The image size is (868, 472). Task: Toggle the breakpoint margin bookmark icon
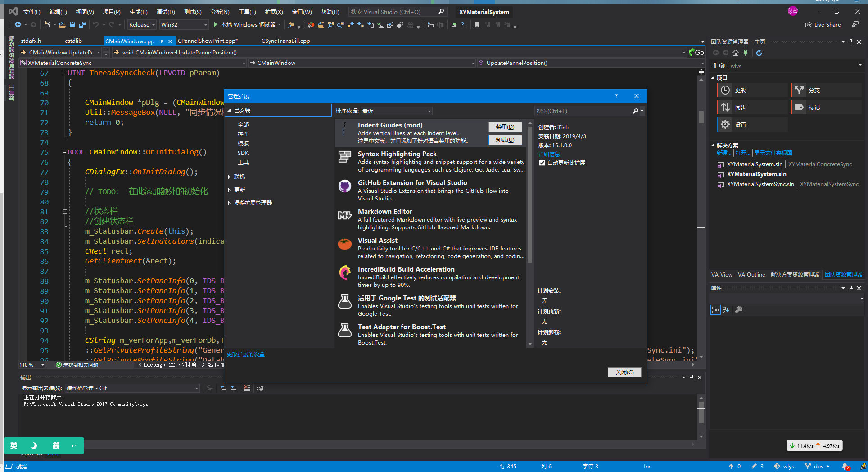477,25
